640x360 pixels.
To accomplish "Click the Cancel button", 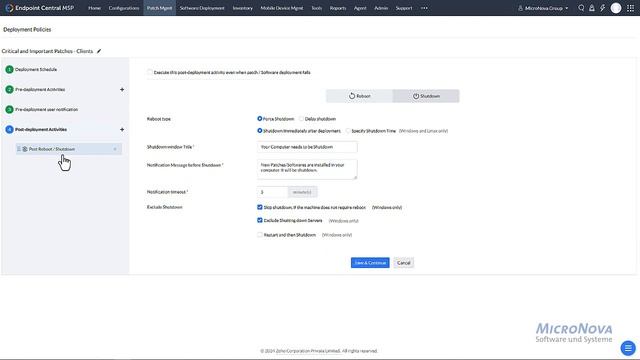I will coord(404,263).
